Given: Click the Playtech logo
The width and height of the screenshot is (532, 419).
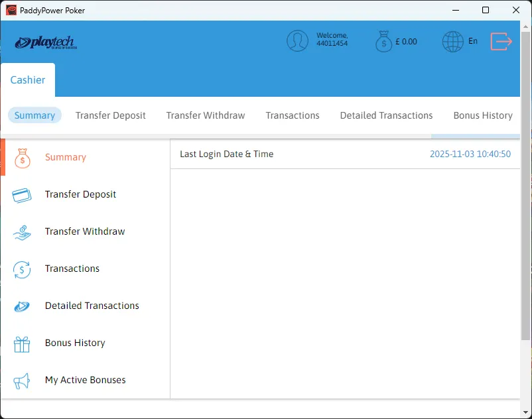Looking at the screenshot, I should [x=46, y=43].
